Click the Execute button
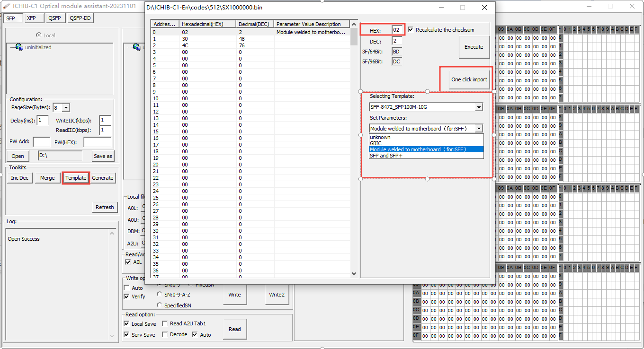Viewport: 644px width, 349px height. [474, 47]
